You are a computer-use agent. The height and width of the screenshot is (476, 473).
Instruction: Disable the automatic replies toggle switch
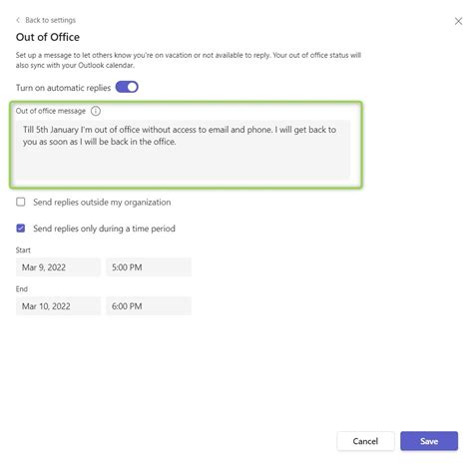pyautogui.click(x=127, y=87)
